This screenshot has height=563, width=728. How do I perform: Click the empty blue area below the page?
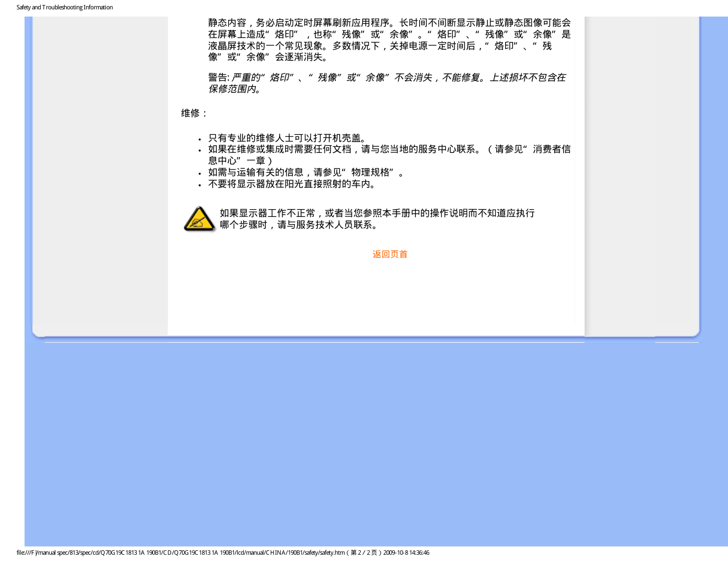pos(375,442)
